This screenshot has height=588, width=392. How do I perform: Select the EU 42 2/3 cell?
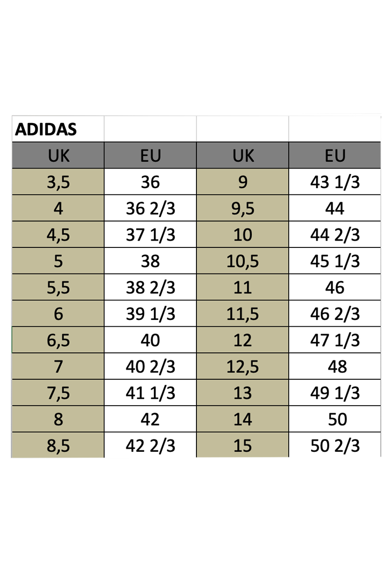(150, 446)
